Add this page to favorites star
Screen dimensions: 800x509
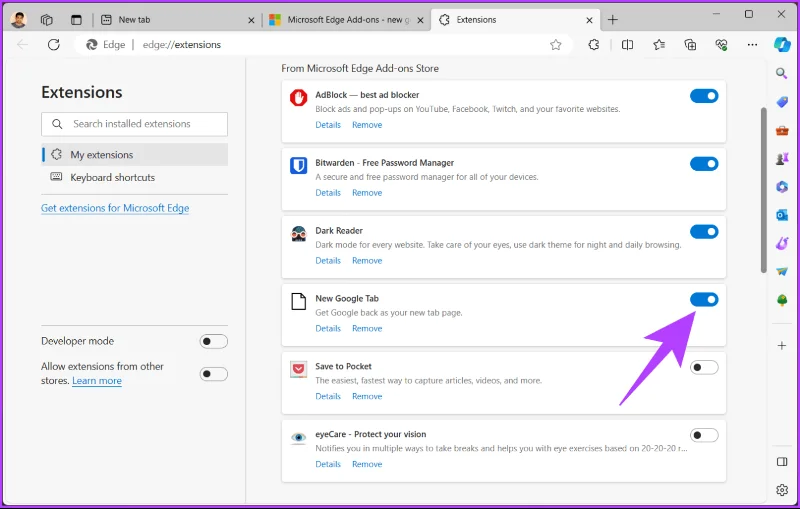[x=556, y=45]
